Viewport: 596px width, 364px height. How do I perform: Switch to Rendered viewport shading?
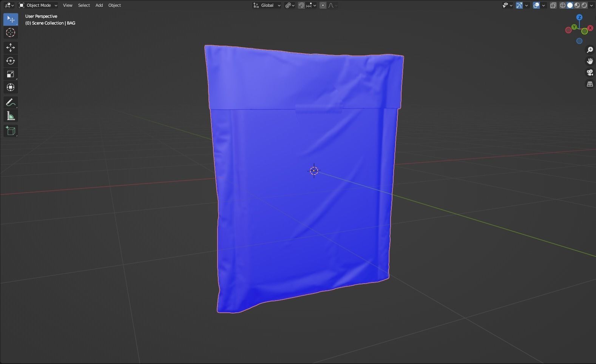pos(584,5)
